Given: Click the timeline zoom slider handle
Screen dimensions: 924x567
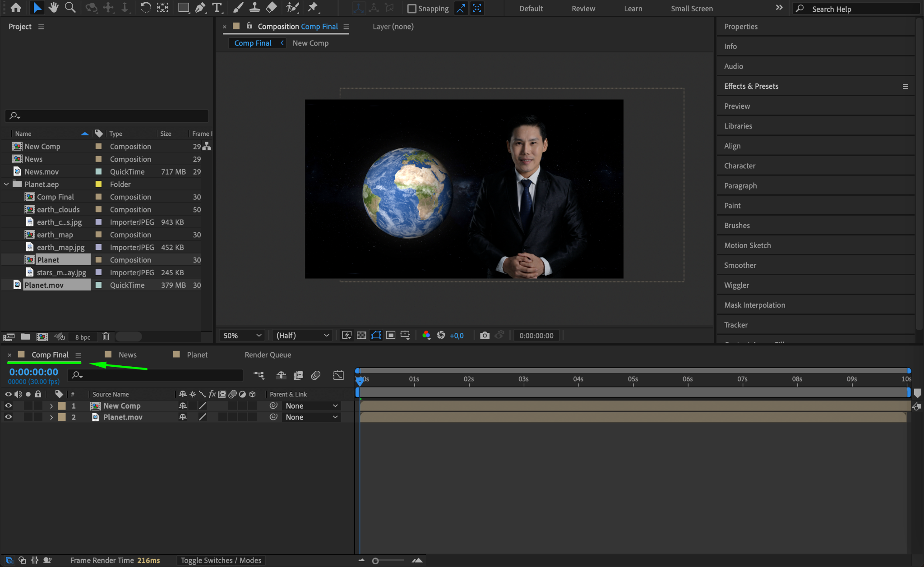Looking at the screenshot, I should (375, 561).
